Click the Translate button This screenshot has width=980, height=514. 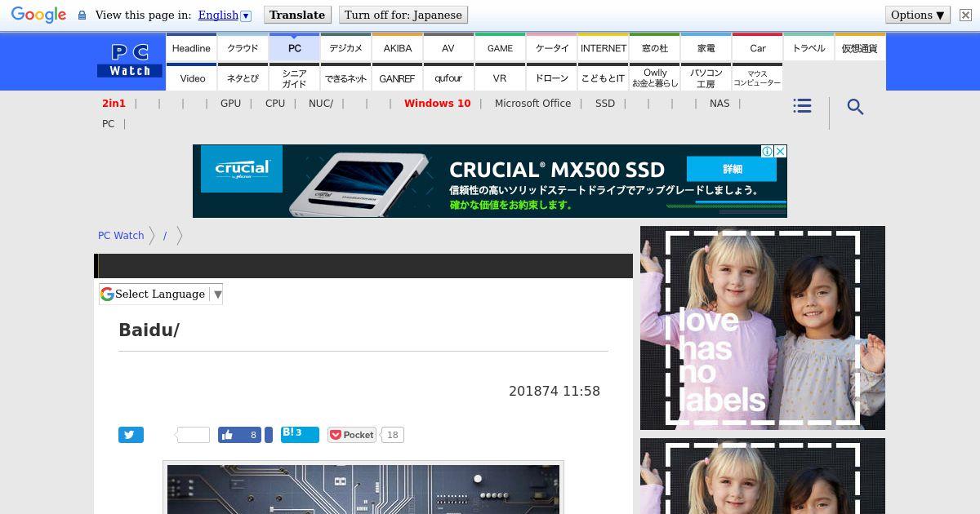click(297, 15)
